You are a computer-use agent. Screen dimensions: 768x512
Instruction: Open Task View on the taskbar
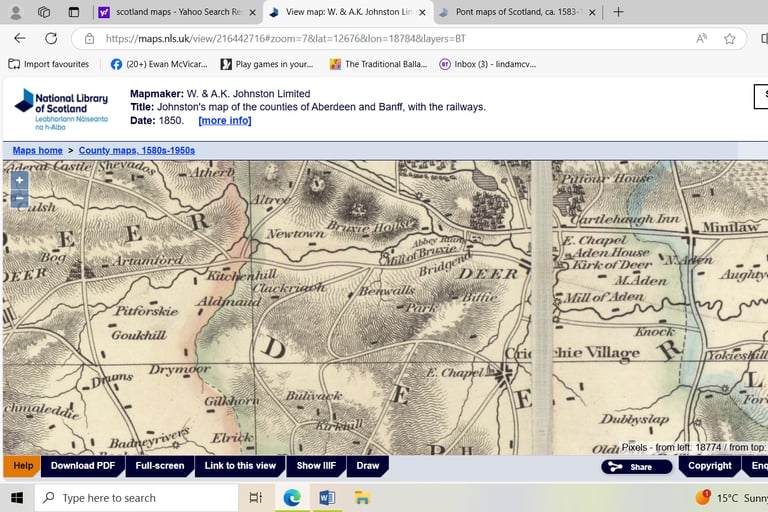256,498
